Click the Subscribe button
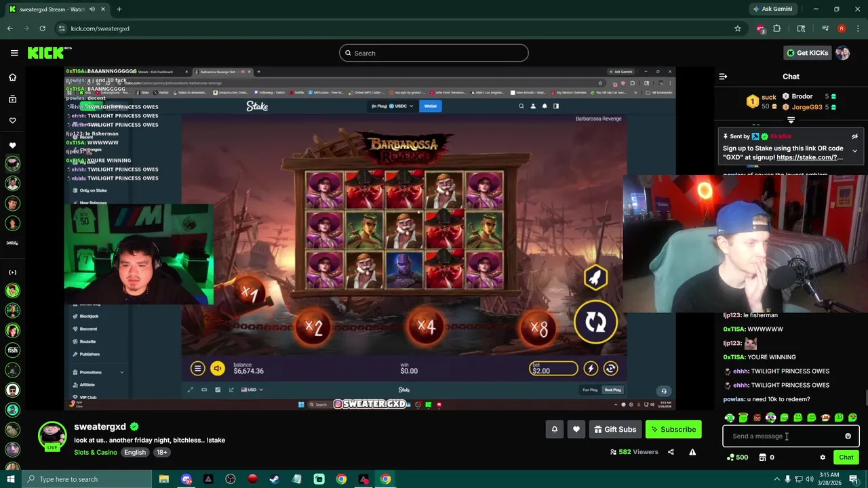This screenshot has width=868, height=488. tap(673, 429)
